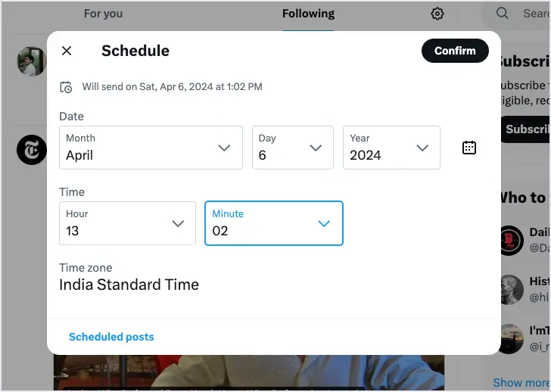Image resolution: width=551 pixels, height=392 pixels.
Task: Confirm the scheduled post time
Action: point(455,51)
